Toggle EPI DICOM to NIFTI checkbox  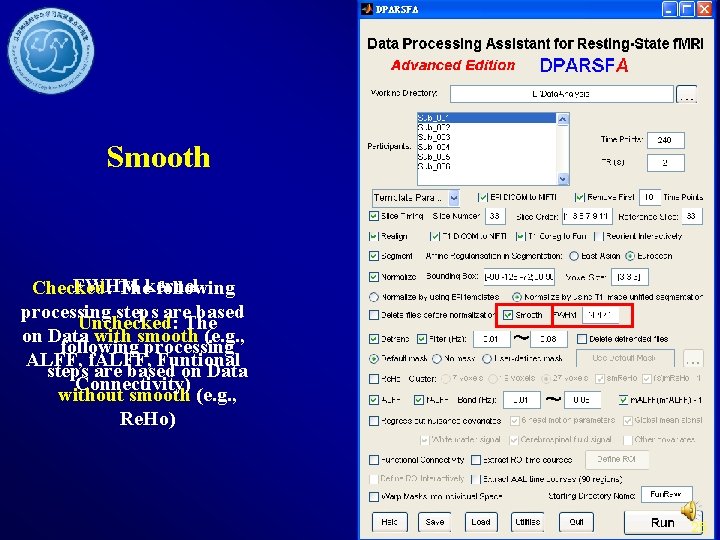(x=483, y=197)
